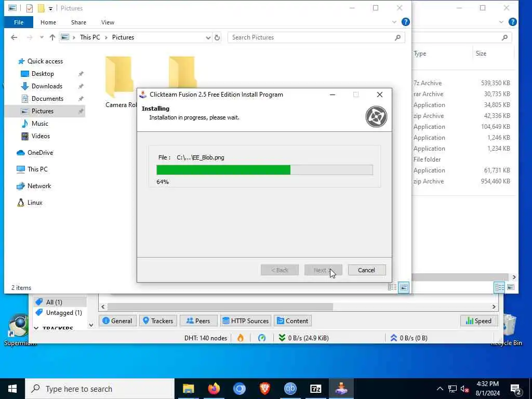The height and width of the screenshot is (399, 532).
Task: Select the 7z Archive row of 539,350 KB
Action: [x=461, y=83]
